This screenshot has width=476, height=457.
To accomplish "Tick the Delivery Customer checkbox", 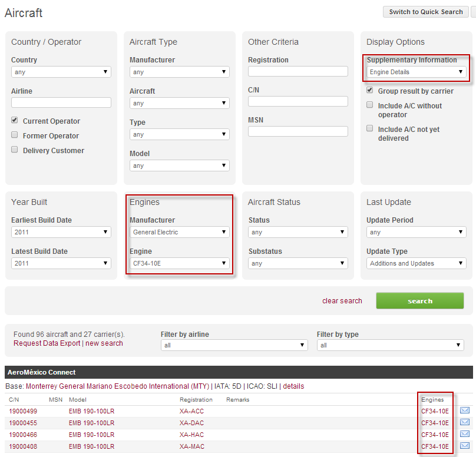I will [15, 150].
